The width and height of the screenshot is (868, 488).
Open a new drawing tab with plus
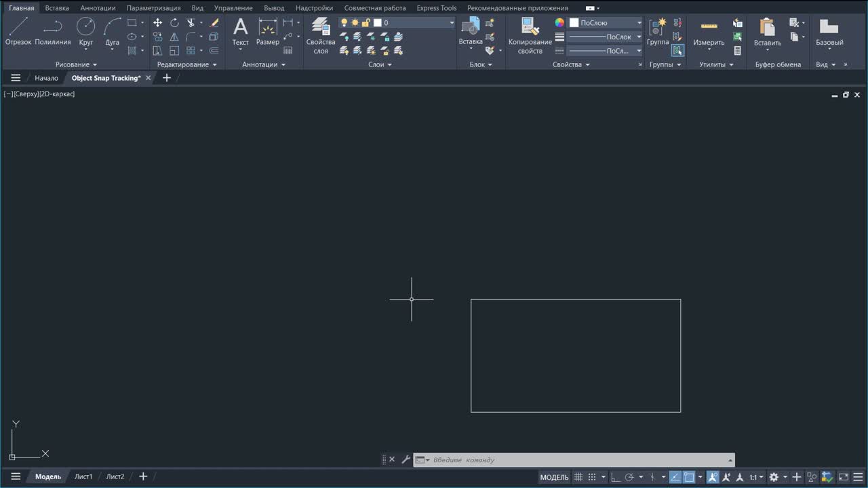click(167, 78)
